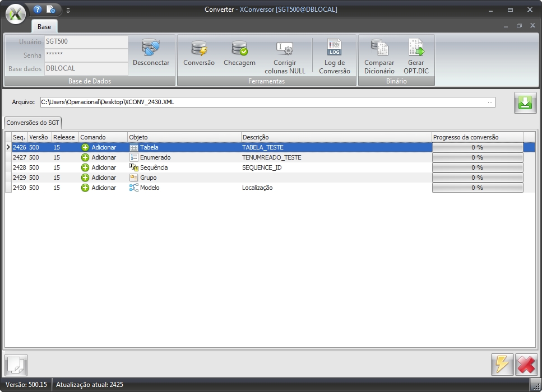Run the Checagem tool
The height and width of the screenshot is (392, 542).
click(239, 49)
